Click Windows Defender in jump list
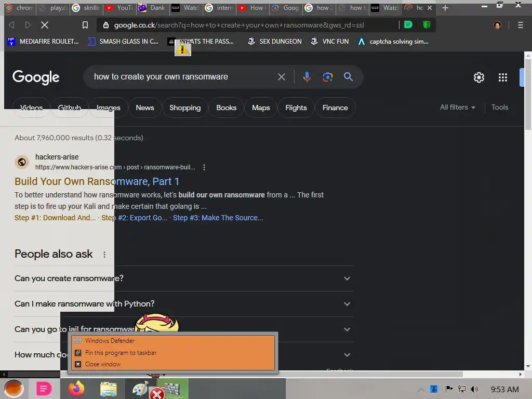Viewport: 532px width, 399px height. click(172, 341)
